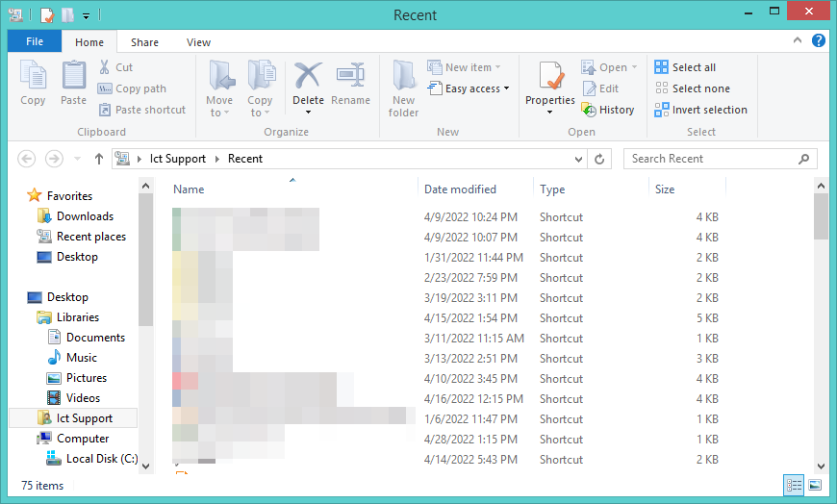Click Invert selection option
This screenshot has width=837, height=504.
tap(700, 110)
